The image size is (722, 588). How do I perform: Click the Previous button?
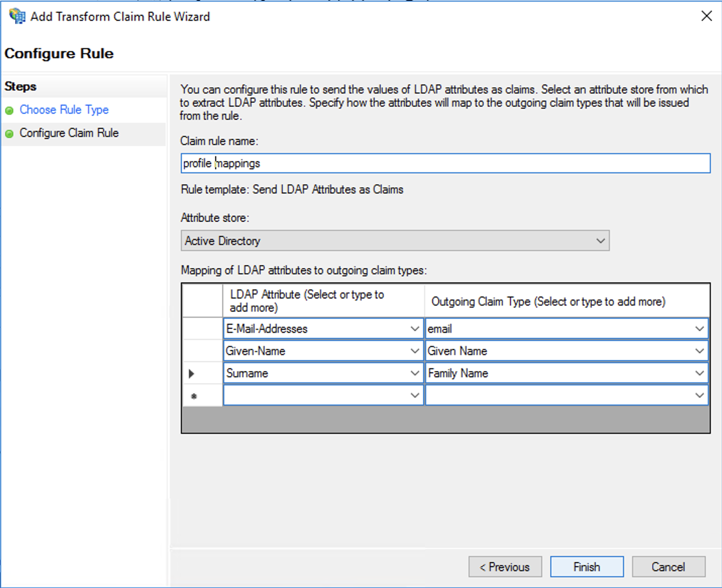pos(505,566)
